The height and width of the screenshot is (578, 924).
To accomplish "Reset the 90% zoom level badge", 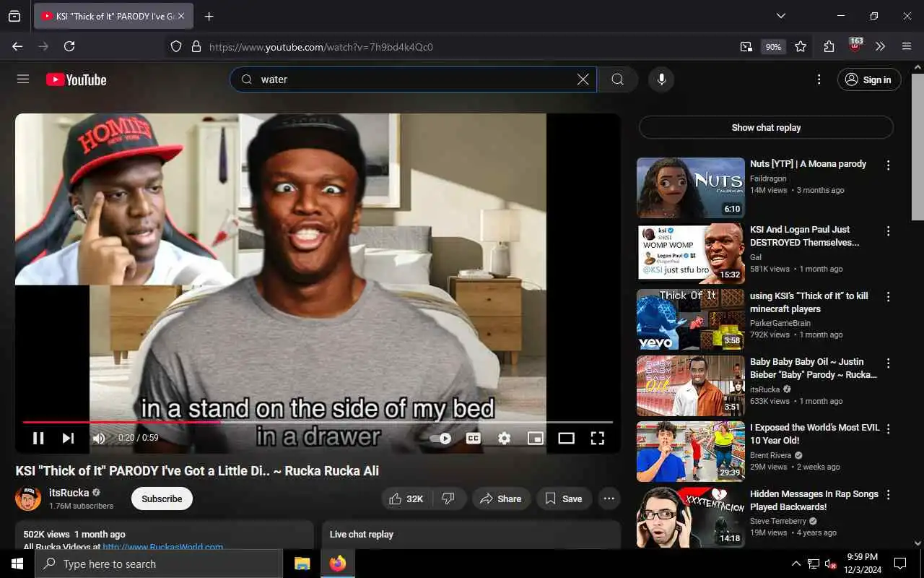I will click(x=773, y=47).
